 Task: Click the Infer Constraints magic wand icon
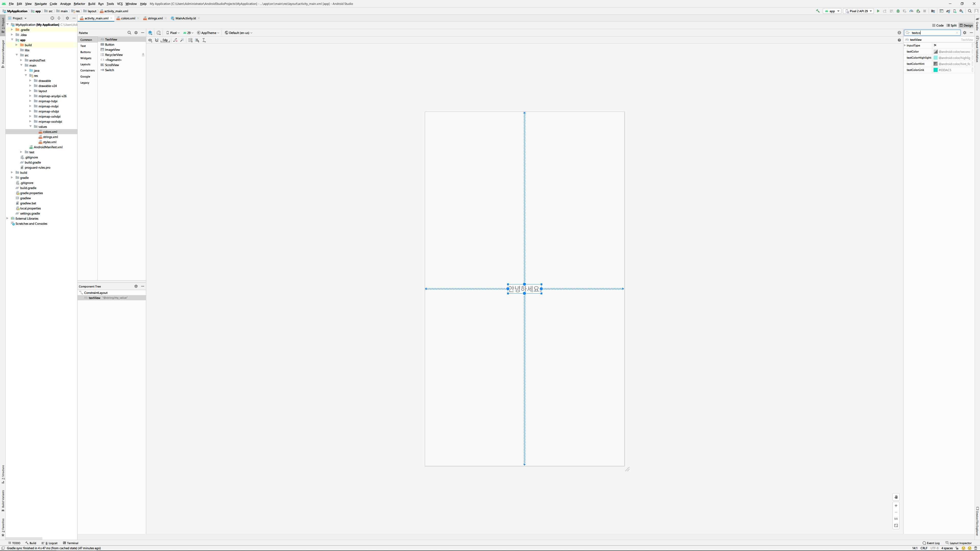(x=182, y=40)
